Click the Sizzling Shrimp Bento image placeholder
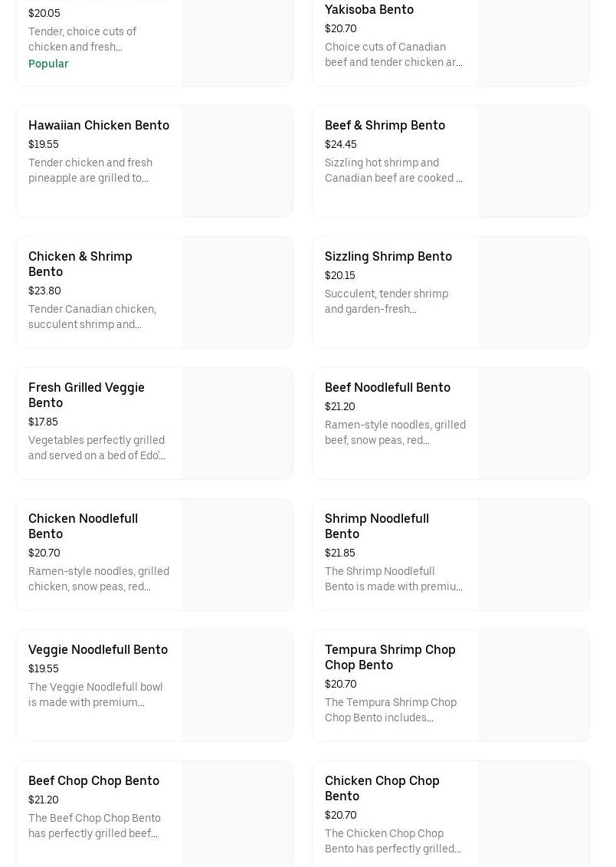This screenshot has height=867, width=616. click(x=534, y=292)
